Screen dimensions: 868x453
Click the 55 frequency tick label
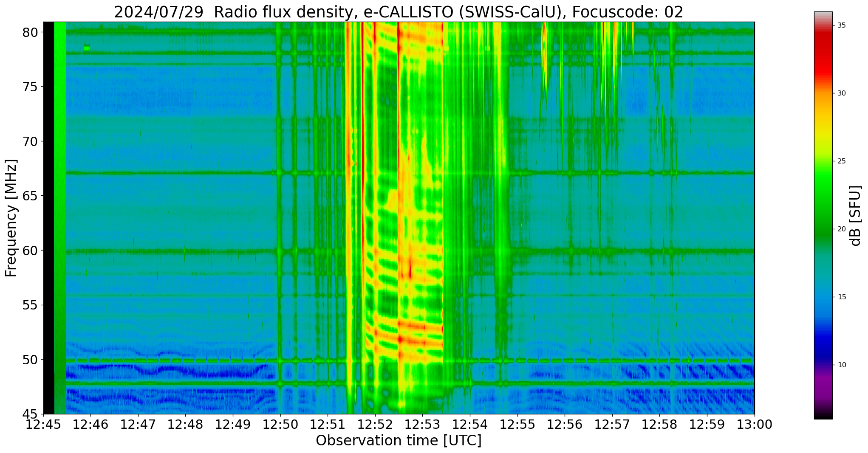pyautogui.click(x=30, y=305)
